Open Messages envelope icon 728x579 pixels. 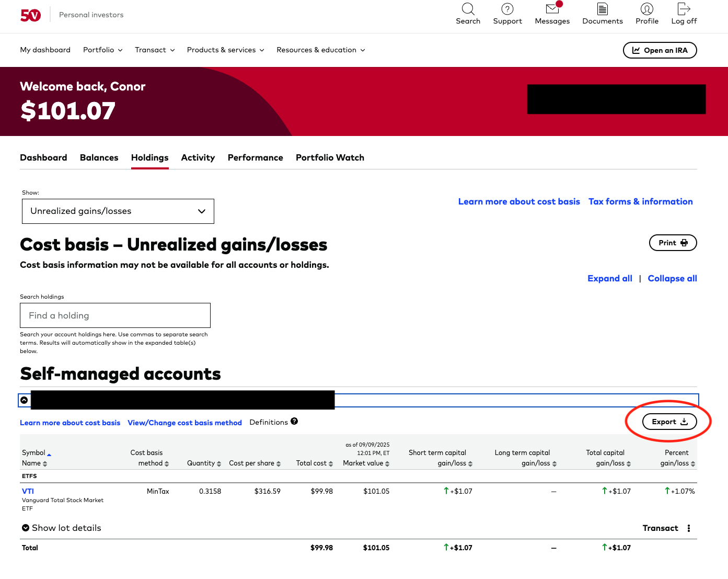[552, 14]
